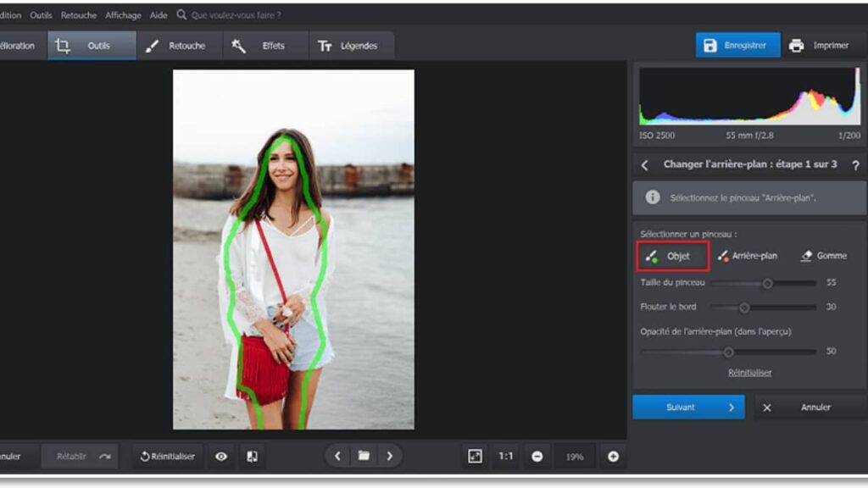Open the Effets tab

(x=265, y=46)
